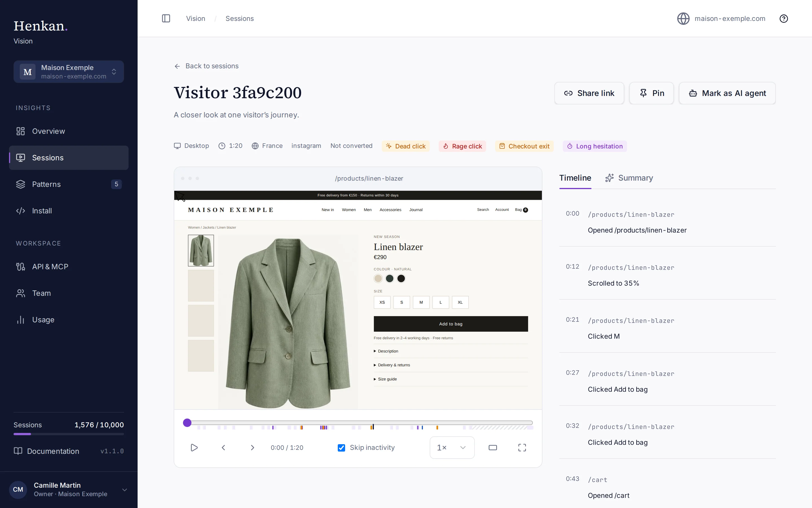Click the blazer thumbnail in replay
This screenshot has width=812, height=508.
point(201,251)
